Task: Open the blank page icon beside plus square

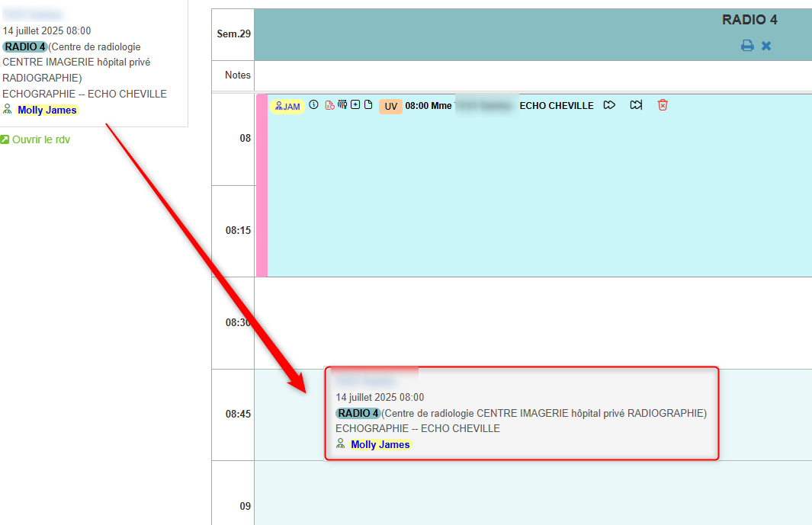Action: [x=368, y=105]
